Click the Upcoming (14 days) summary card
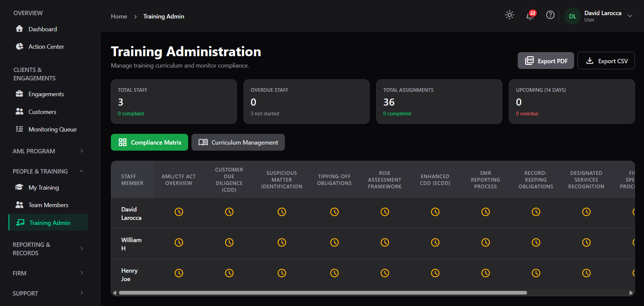Screen dimensions: 644x306 572,102
